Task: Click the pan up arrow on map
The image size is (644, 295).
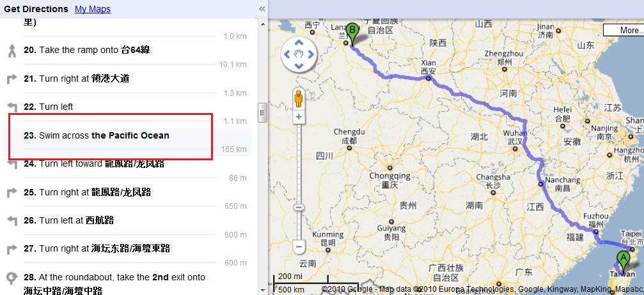Action: 299,42
